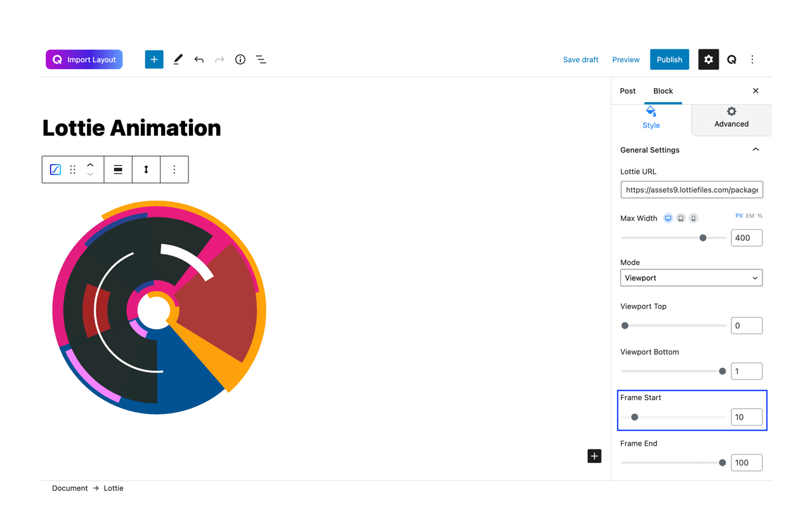Click the Frame Start slider
The width and height of the screenshot is (812, 530).
[x=673, y=417]
